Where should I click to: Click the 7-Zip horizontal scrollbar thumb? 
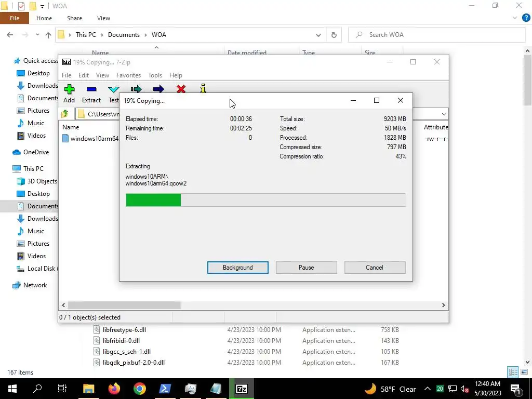pos(124,305)
